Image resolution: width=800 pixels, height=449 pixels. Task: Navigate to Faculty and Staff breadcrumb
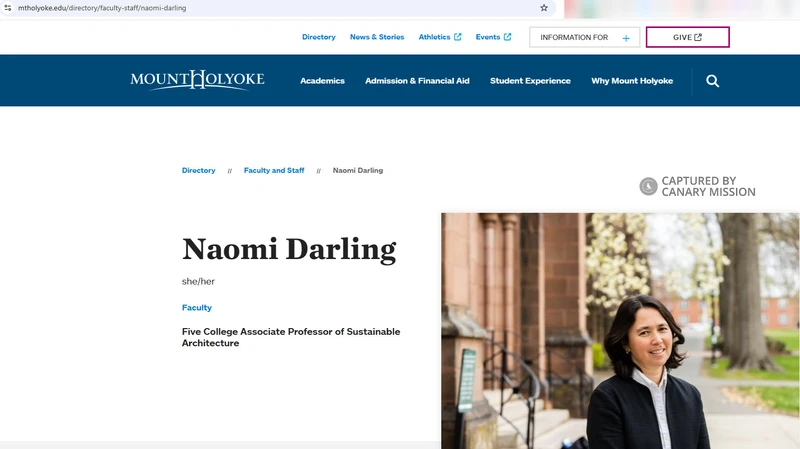[x=274, y=171]
